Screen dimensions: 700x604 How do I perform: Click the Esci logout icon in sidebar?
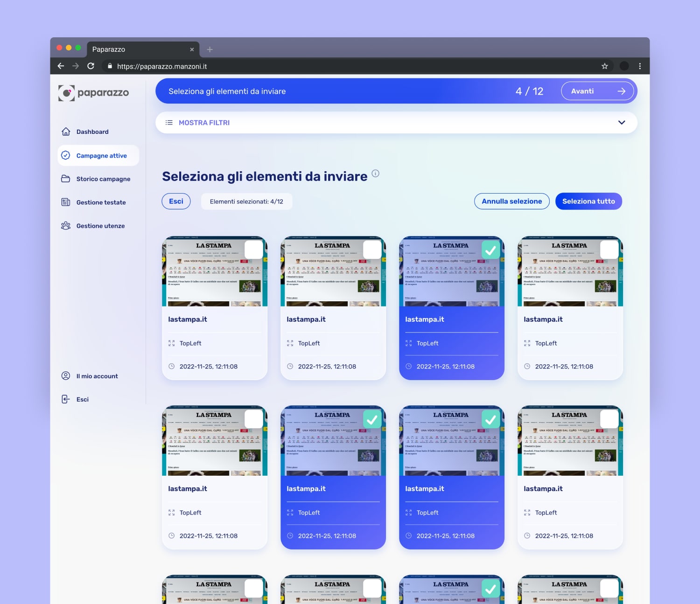(x=66, y=399)
